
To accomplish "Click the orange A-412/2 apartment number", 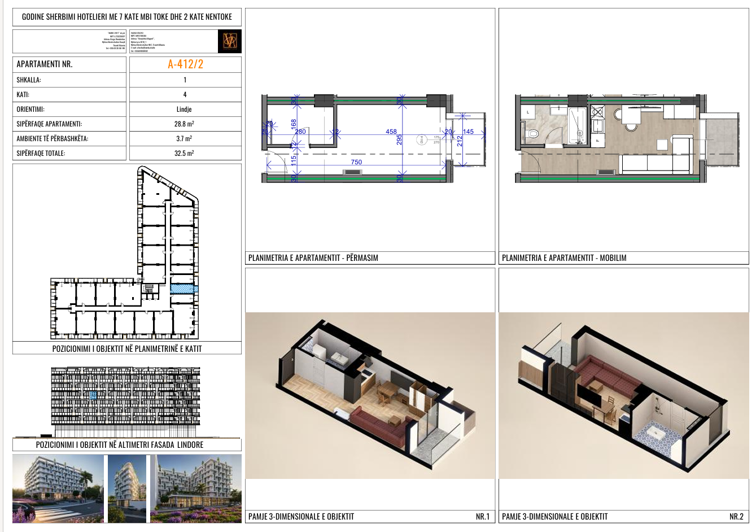I will [185, 64].
